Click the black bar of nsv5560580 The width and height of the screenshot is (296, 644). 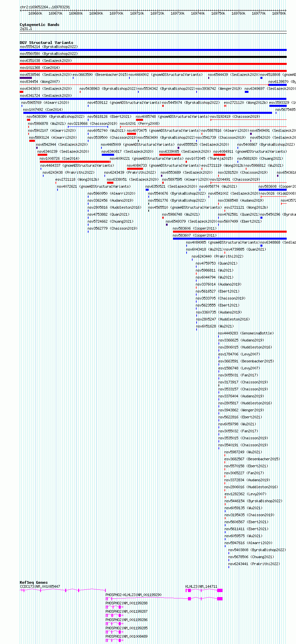[153, 57]
